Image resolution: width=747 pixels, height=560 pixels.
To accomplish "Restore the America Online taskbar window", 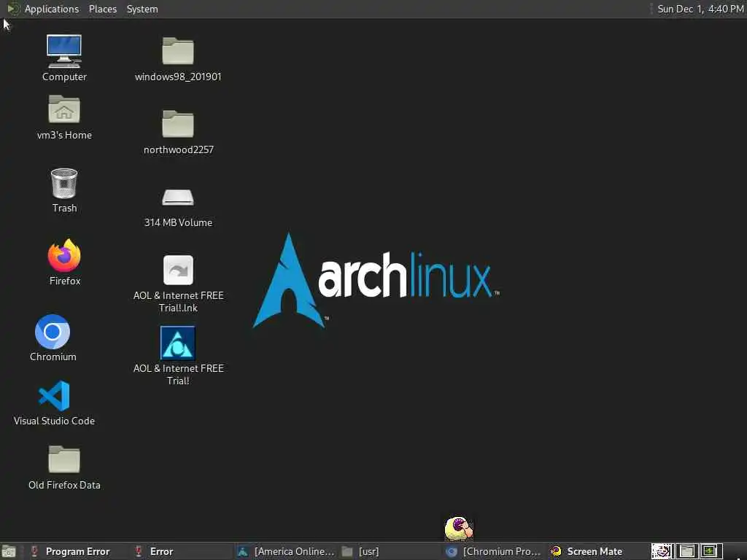I will coord(286,551).
